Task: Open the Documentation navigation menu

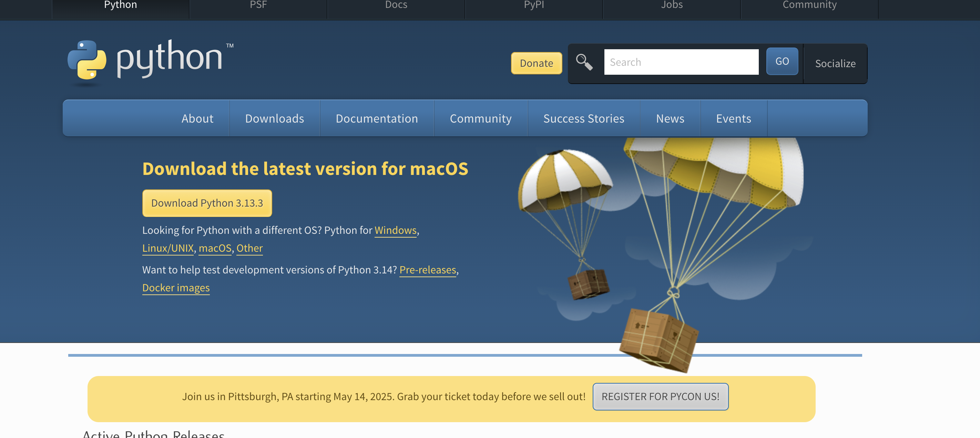Action: click(x=377, y=118)
